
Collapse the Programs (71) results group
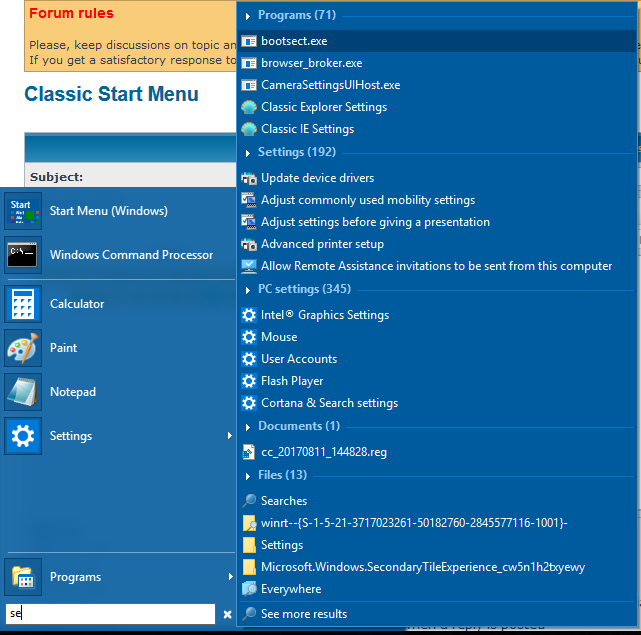[x=248, y=16]
